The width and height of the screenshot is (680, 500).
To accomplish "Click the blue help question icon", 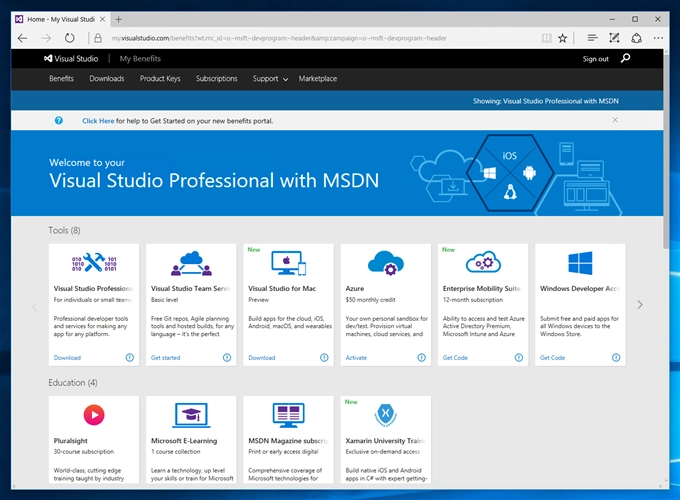I will pyautogui.click(x=59, y=121).
